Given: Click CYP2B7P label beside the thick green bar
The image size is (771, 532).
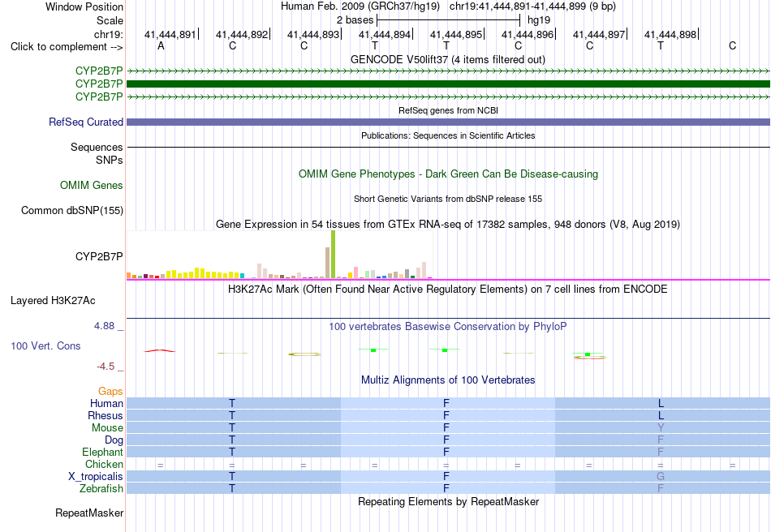Looking at the screenshot, I should pyautogui.click(x=99, y=84).
